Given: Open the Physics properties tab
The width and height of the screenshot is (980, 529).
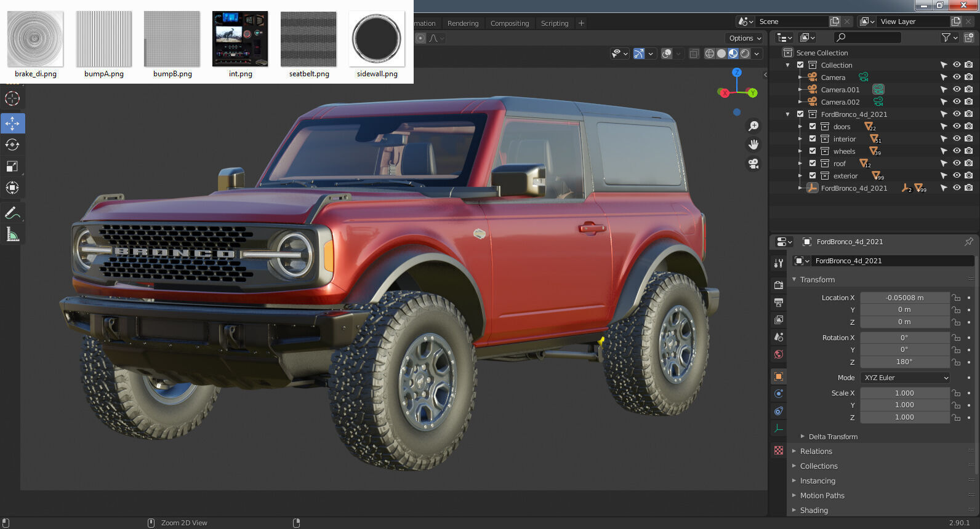Looking at the screenshot, I should pos(779,394).
